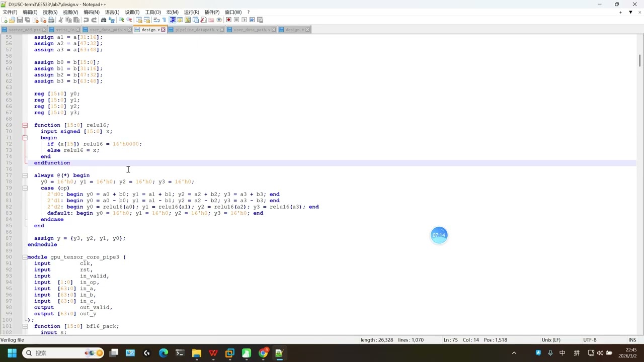The width and height of the screenshot is (644, 362).
Task: Toggle word wrap toolbar button
Action: (x=156, y=20)
